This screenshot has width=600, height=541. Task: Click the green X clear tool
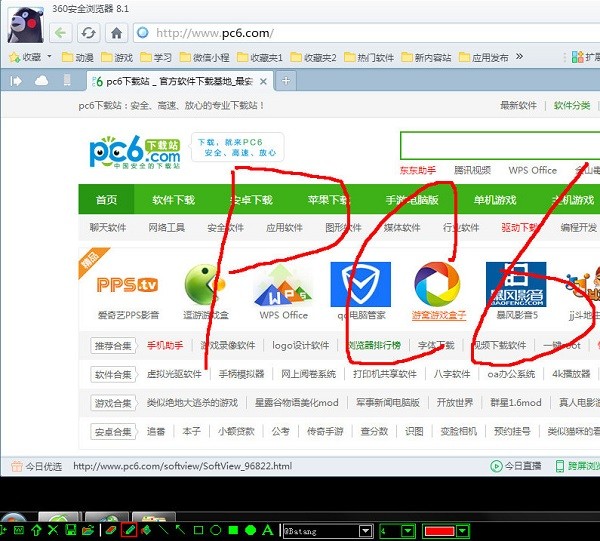[53, 530]
